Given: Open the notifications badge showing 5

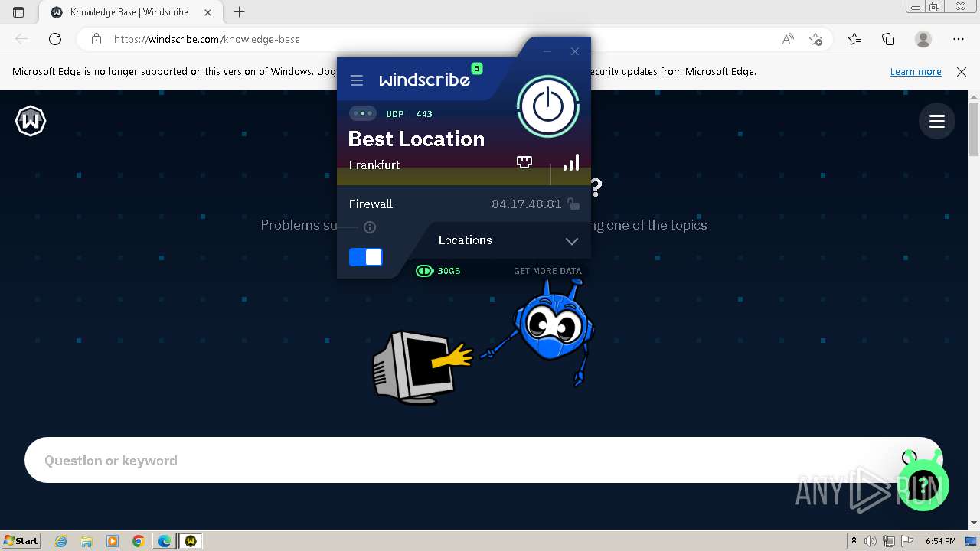Looking at the screenshot, I should pyautogui.click(x=477, y=69).
